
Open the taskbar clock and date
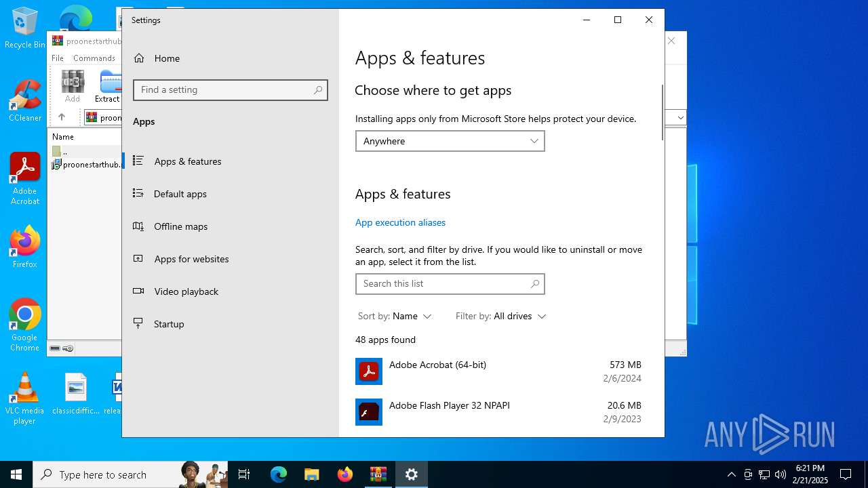pyautogui.click(x=810, y=474)
